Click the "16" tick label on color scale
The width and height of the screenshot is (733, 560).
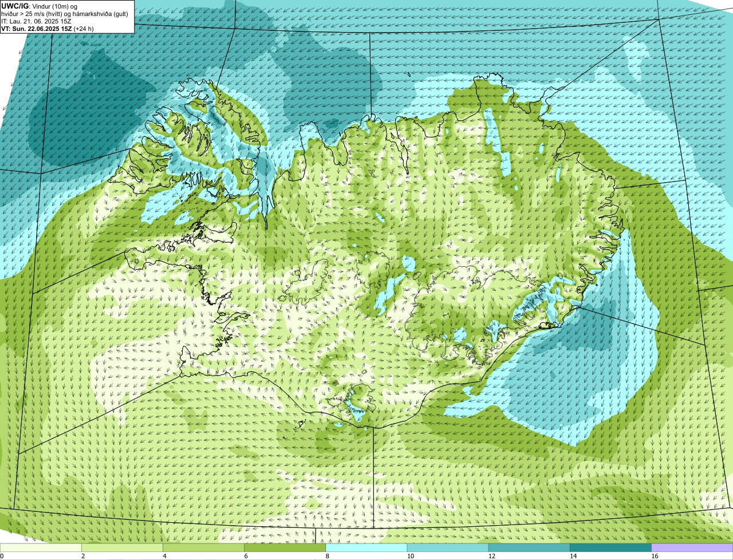pyautogui.click(x=654, y=556)
